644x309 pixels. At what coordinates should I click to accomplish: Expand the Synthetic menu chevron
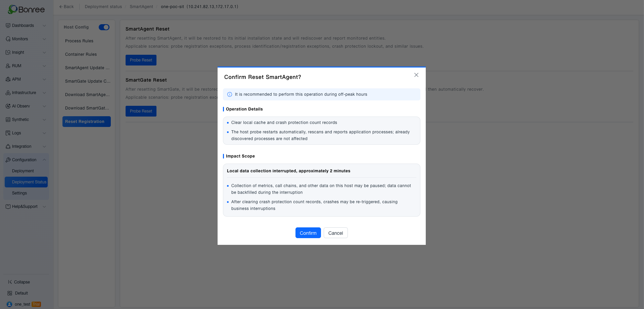click(x=44, y=120)
